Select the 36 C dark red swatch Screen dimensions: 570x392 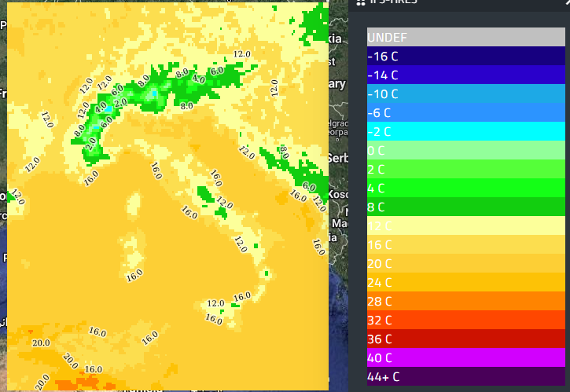465,339
